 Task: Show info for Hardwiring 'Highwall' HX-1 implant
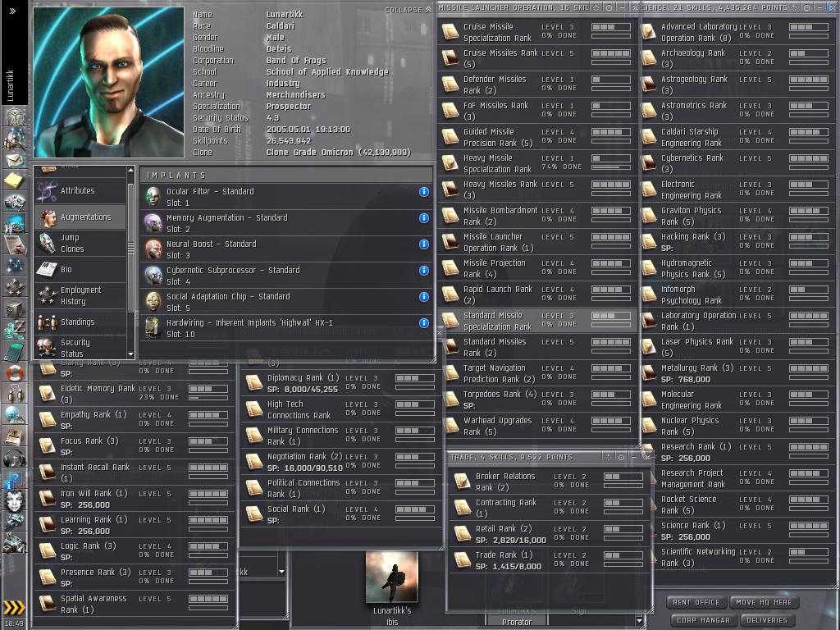424,322
